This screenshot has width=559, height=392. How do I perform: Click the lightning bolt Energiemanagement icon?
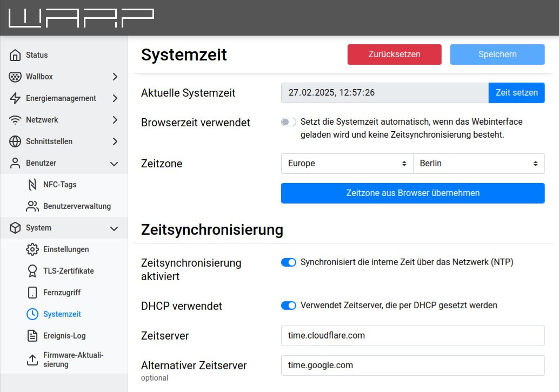(15, 98)
